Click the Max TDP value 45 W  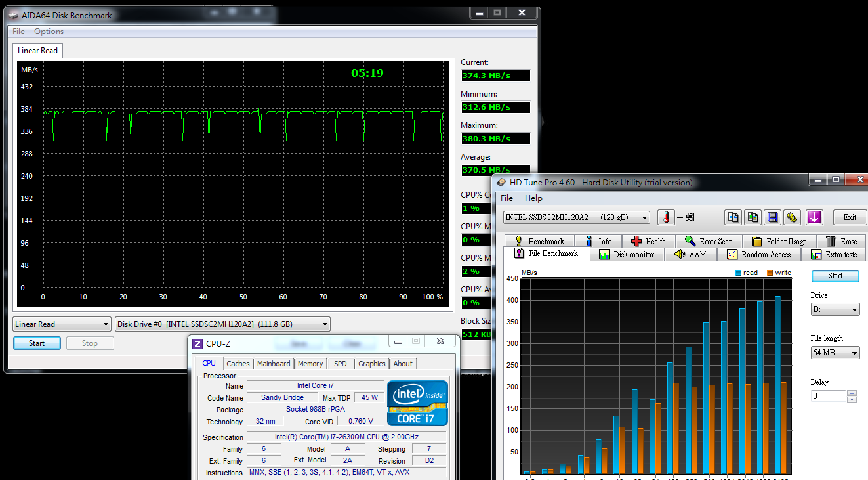pyautogui.click(x=370, y=397)
